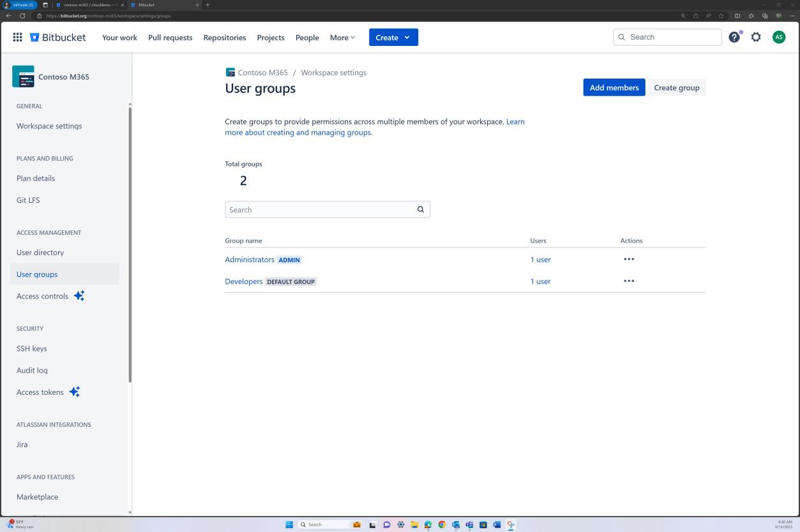Click the groups search input field
This screenshot has height=532, width=800.
tap(319, 209)
